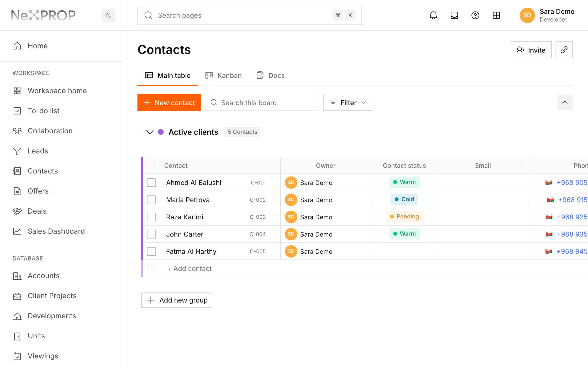This screenshot has width=588, height=368.
Task: Click the To-do list checkbox icon
Action: [17, 111]
